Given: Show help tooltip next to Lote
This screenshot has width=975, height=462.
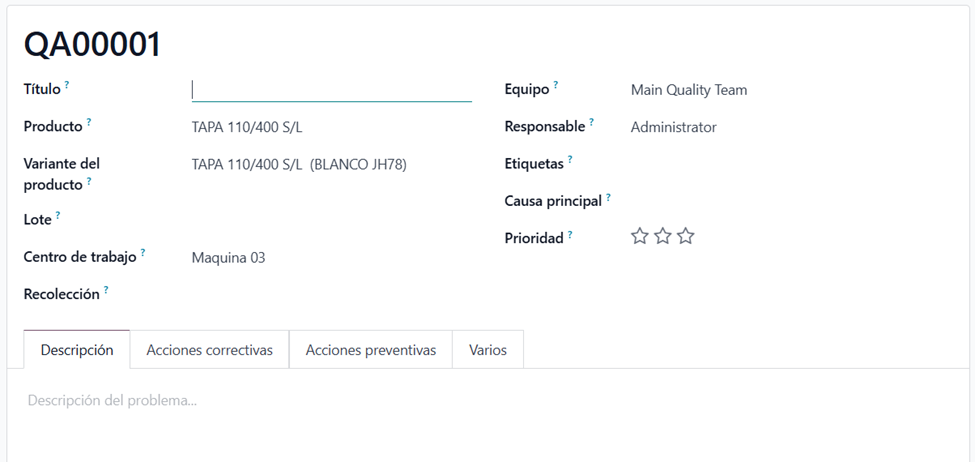Looking at the screenshot, I should [58, 215].
